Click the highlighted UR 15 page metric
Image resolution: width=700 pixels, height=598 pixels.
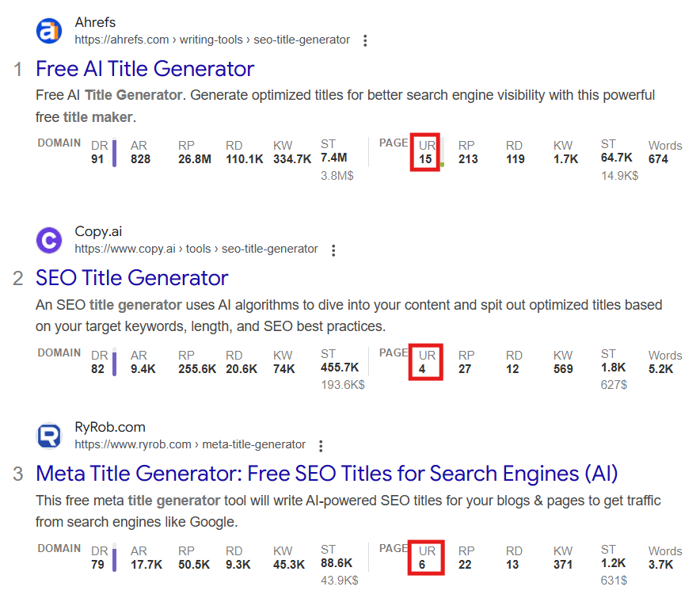point(426,152)
